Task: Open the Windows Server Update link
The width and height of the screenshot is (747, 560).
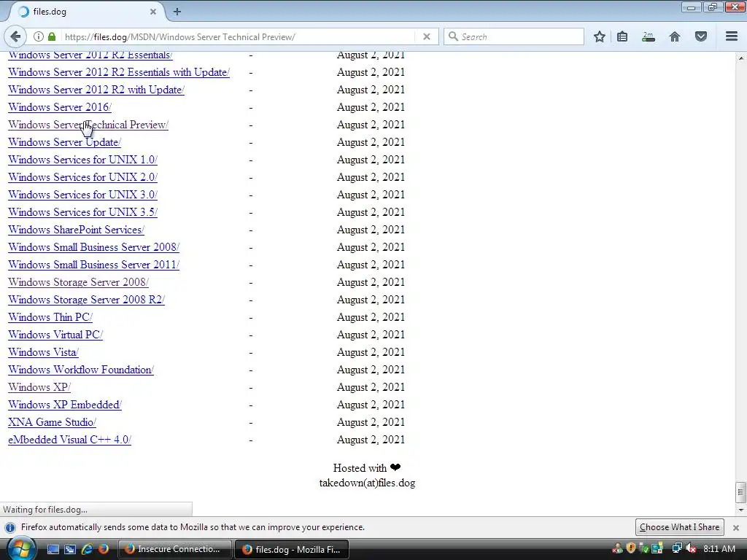Action: click(x=64, y=142)
